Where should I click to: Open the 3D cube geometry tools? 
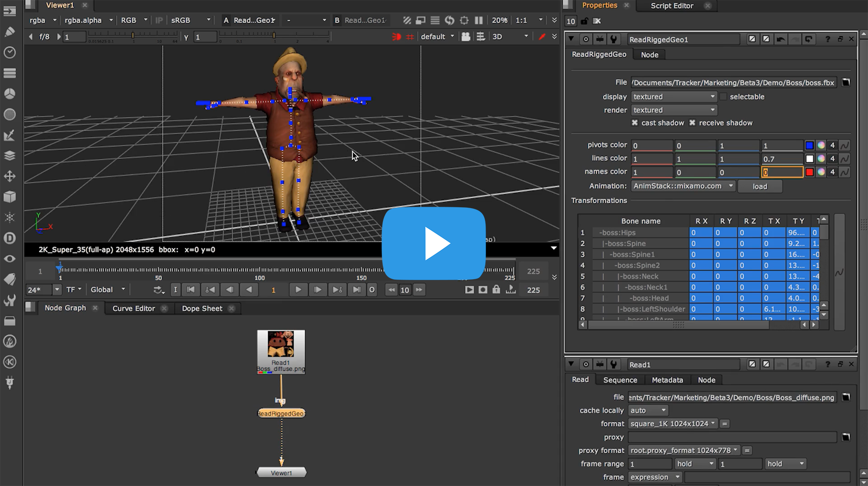[9, 197]
